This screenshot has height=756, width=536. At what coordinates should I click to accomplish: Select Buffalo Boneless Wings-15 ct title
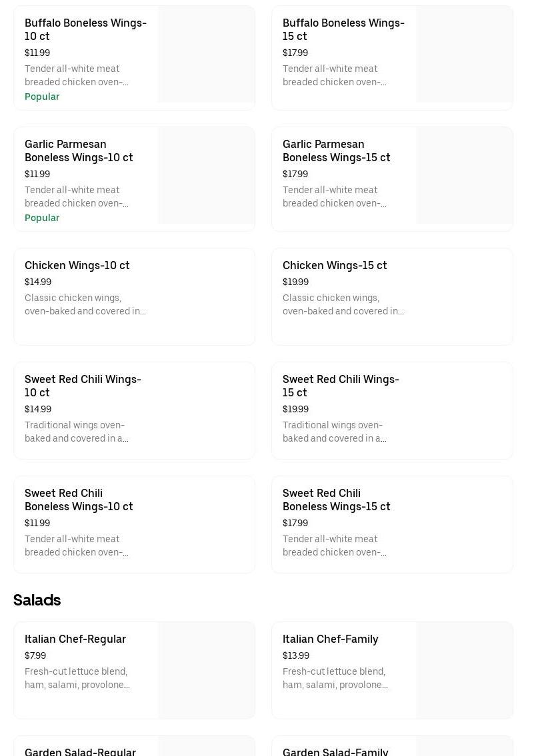point(343,29)
